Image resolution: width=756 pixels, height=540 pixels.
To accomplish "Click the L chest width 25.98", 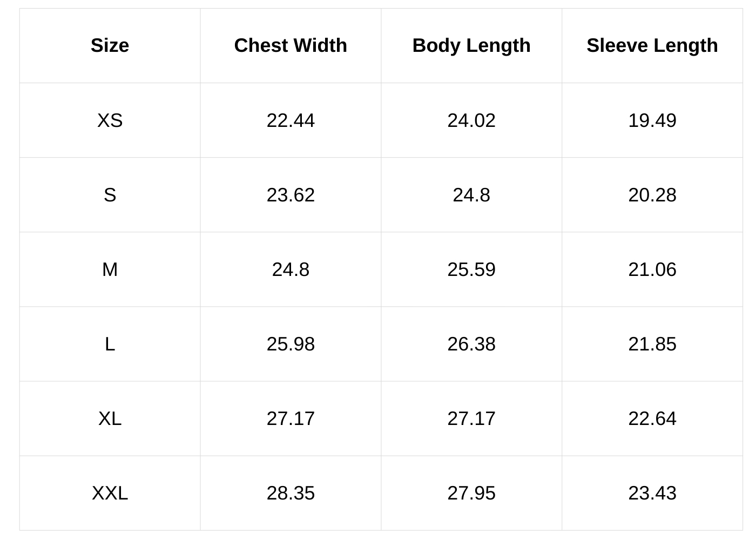I will [x=291, y=343].
